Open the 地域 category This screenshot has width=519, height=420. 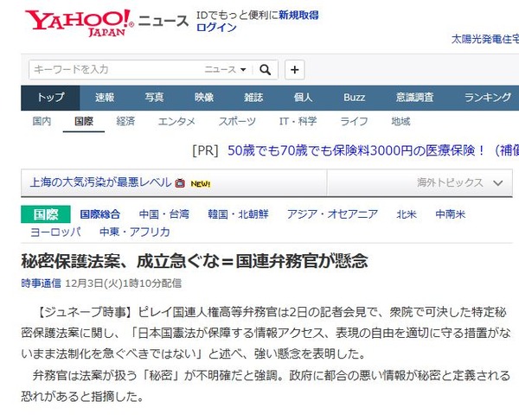[400, 121]
